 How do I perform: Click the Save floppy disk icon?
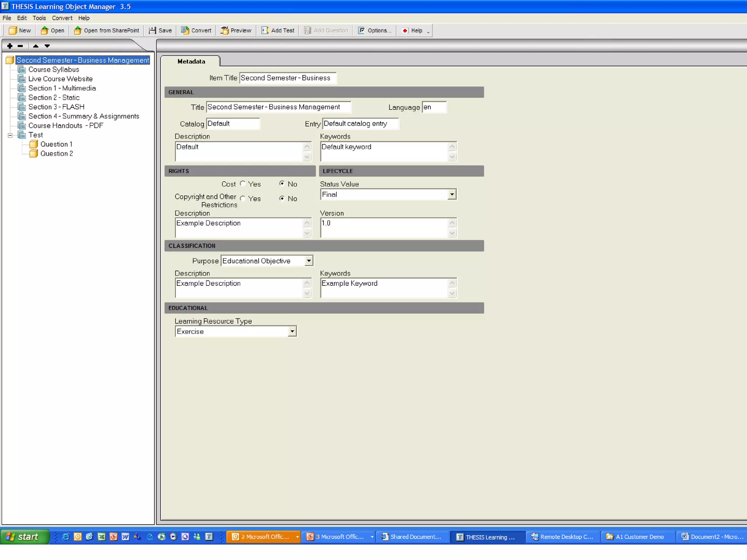pos(152,31)
